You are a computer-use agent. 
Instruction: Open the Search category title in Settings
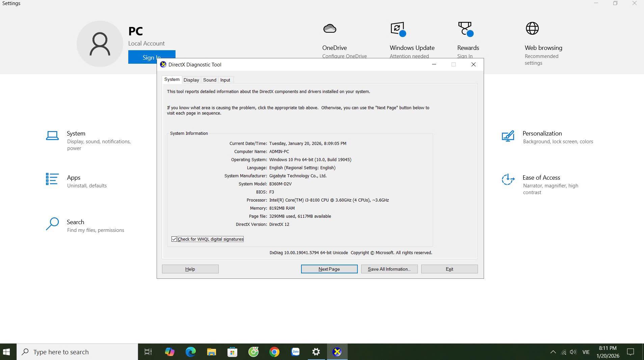pyautogui.click(x=75, y=222)
